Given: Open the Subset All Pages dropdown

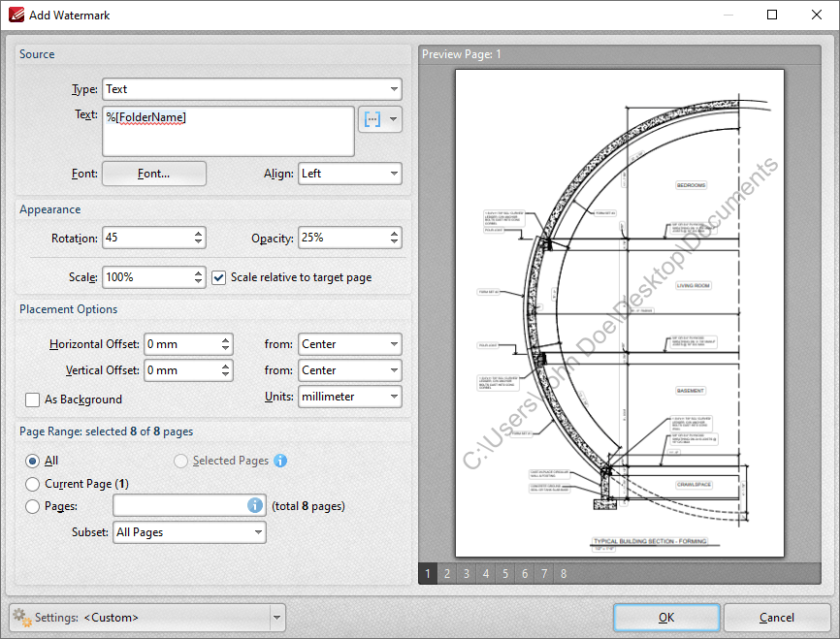Looking at the screenshot, I should tap(189, 532).
